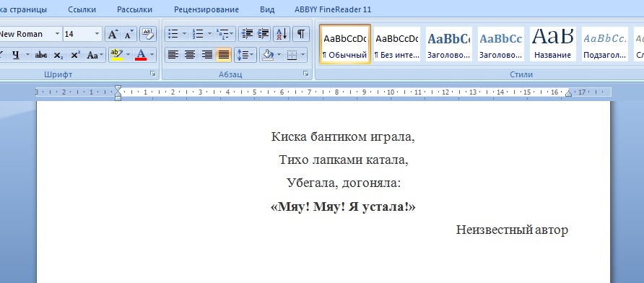The height and width of the screenshot is (283, 644).
Task: Open shading color dropdown arrow
Action: (279, 55)
